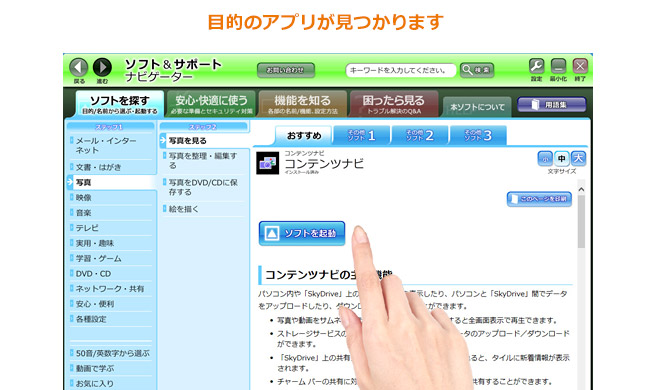Expand the 映像 category in Step 1
The image size is (650, 390).
[x=111, y=198]
